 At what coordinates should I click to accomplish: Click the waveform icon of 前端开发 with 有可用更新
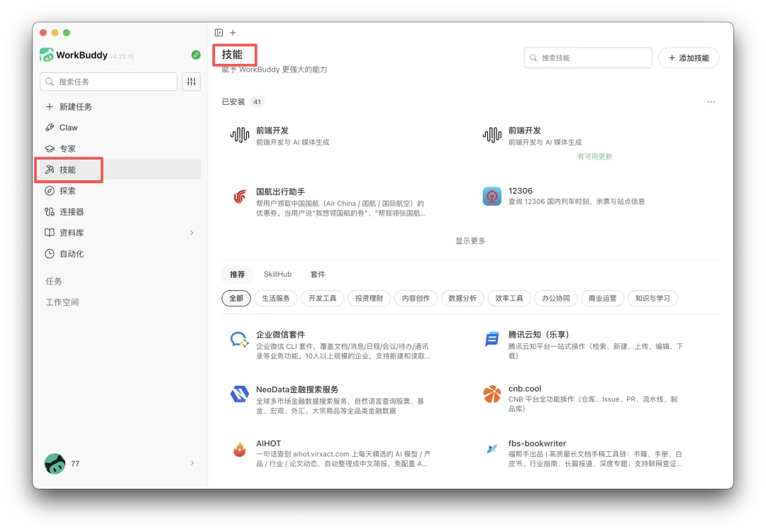click(x=492, y=135)
